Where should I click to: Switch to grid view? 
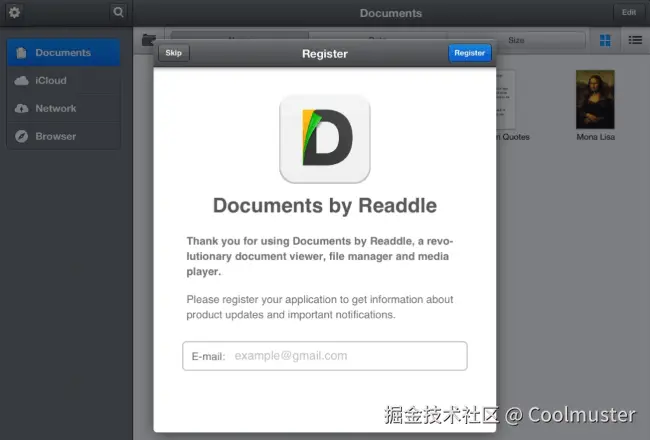tap(605, 40)
